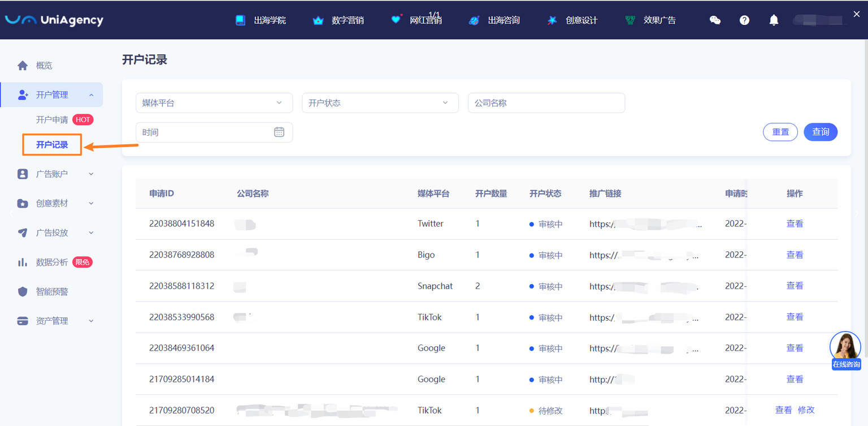Viewport: 868px width, 426px height.
Task: Open the notifications bell icon
Action: pyautogui.click(x=774, y=20)
